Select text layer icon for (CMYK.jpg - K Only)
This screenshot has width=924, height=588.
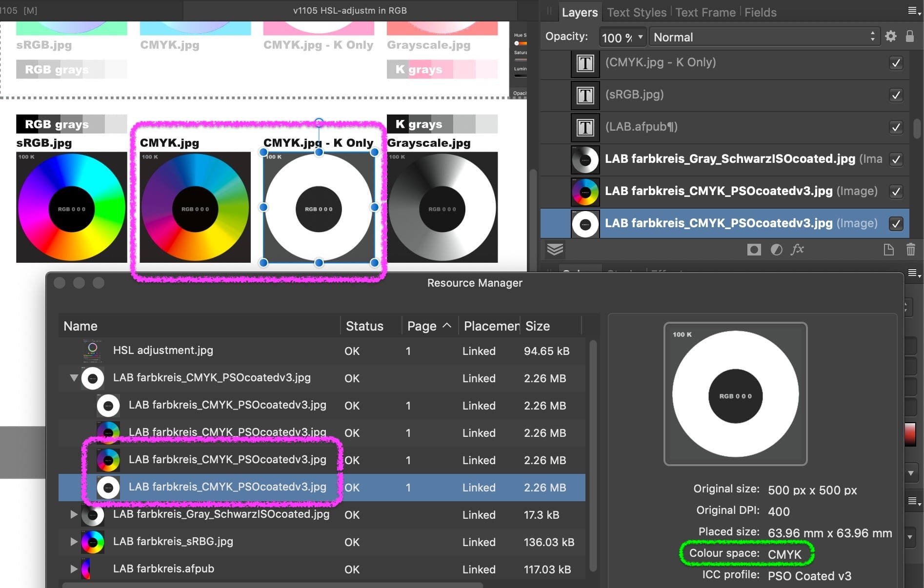pyautogui.click(x=585, y=63)
